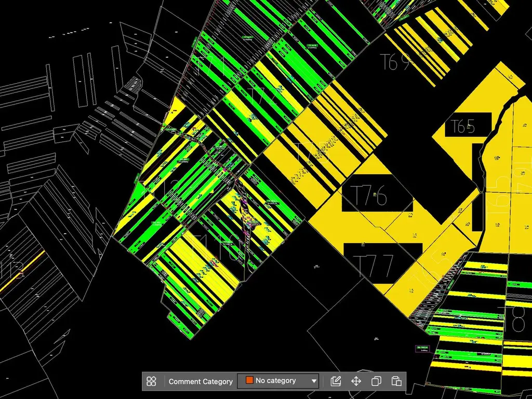Activate the four-arrow move tool icon

[x=356, y=381]
